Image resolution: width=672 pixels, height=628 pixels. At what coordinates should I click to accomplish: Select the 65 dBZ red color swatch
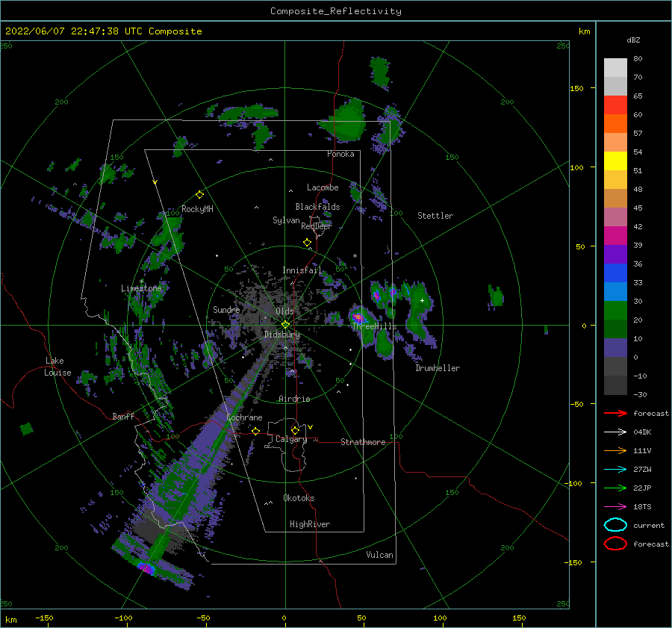(x=615, y=105)
